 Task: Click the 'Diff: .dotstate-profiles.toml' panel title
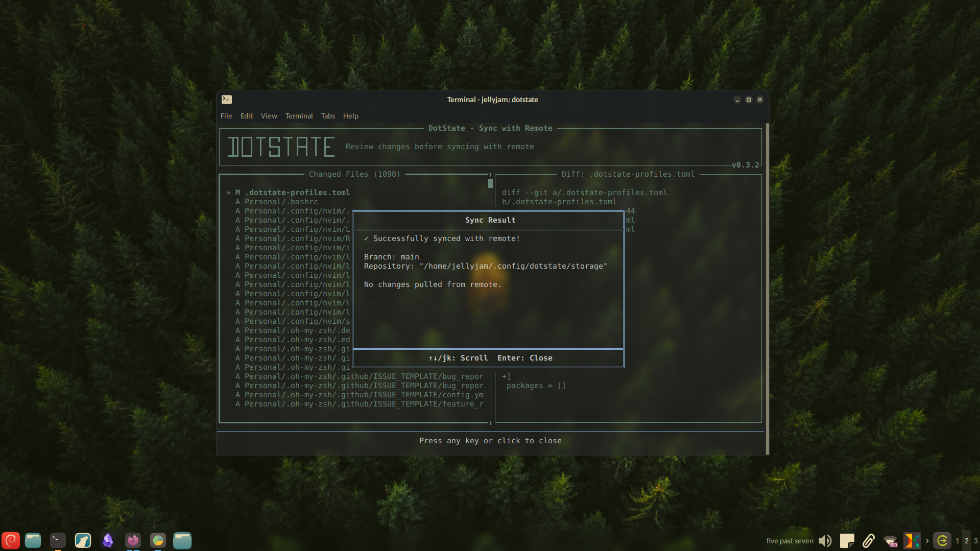pyautogui.click(x=628, y=174)
